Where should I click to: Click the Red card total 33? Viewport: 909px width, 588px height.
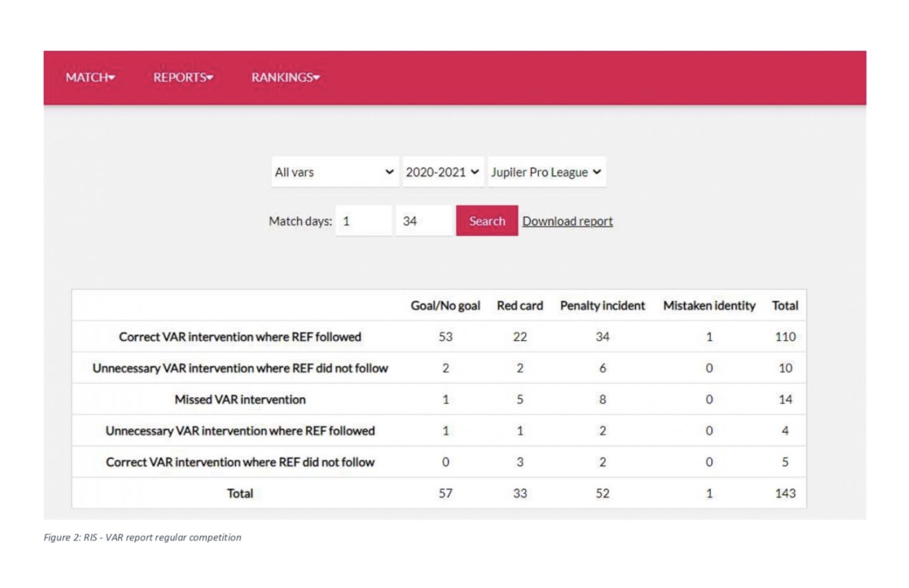tap(520, 493)
